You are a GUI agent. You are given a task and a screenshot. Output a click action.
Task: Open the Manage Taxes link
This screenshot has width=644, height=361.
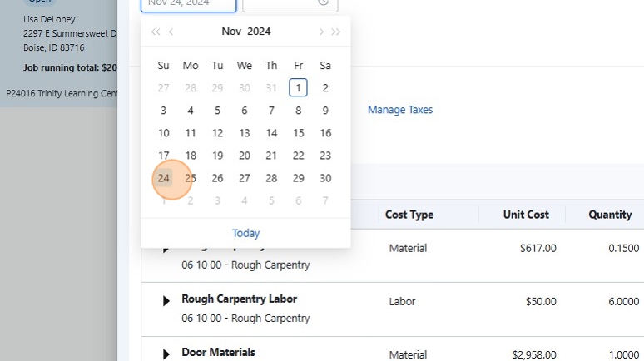pos(400,110)
